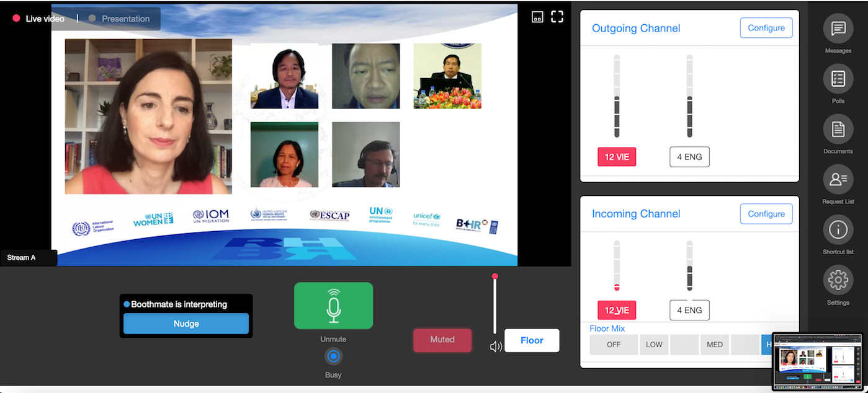
Task: Toggle the red Muted button
Action: point(442,340)
